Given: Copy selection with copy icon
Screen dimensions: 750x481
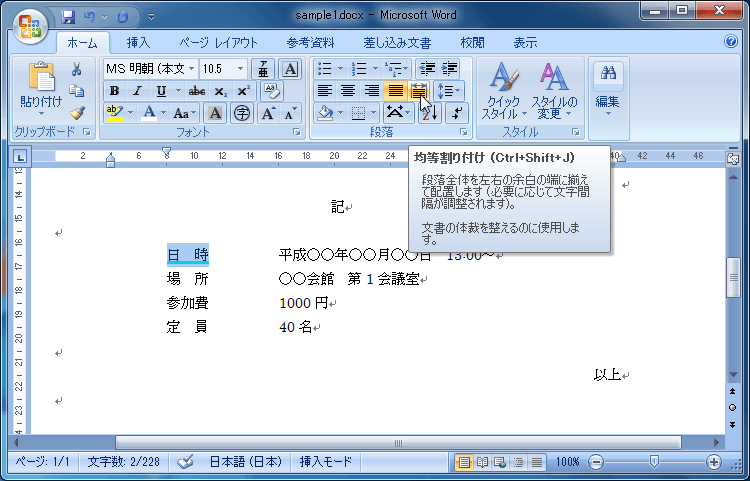Looking at the screenshot, I should [x=76, y=91].
